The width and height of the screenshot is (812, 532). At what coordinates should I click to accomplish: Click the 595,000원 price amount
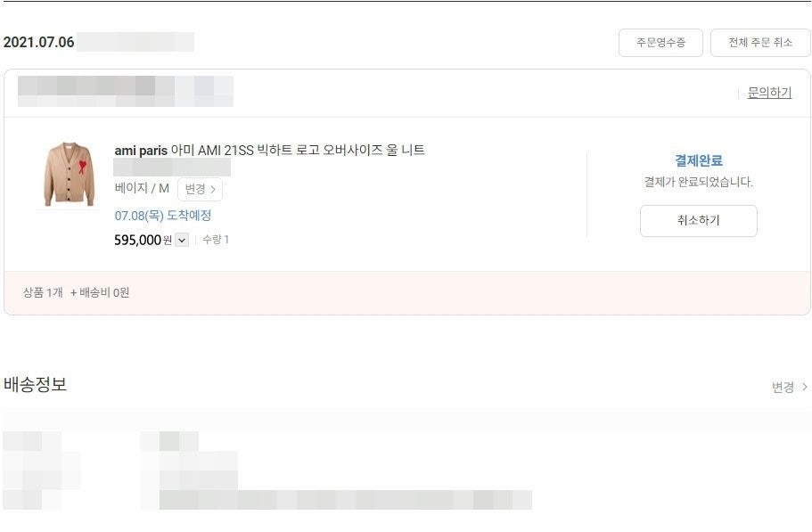(x=143, y=240)
